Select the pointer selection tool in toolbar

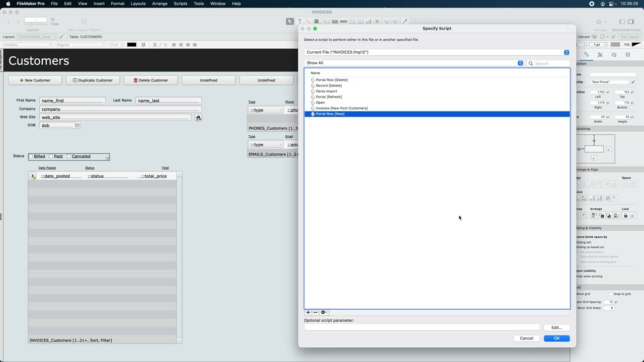coord(290,21)
